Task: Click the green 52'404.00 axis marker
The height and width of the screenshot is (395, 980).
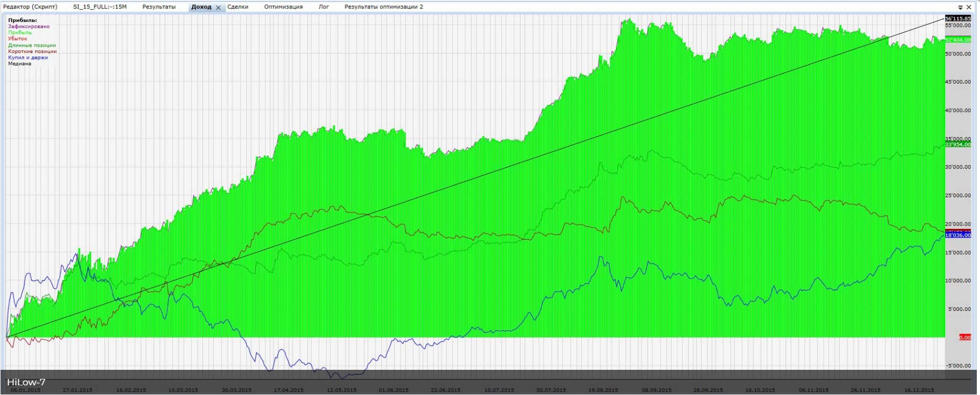Action: pos(958,40)
